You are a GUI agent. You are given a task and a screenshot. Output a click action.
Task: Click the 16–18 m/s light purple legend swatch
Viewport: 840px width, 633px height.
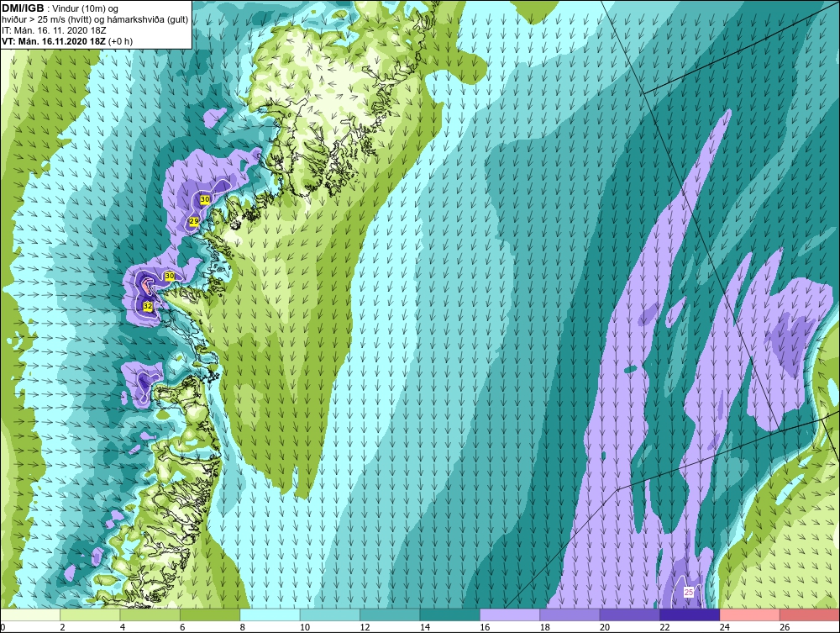pyautogui.click(x=510, y=615)
